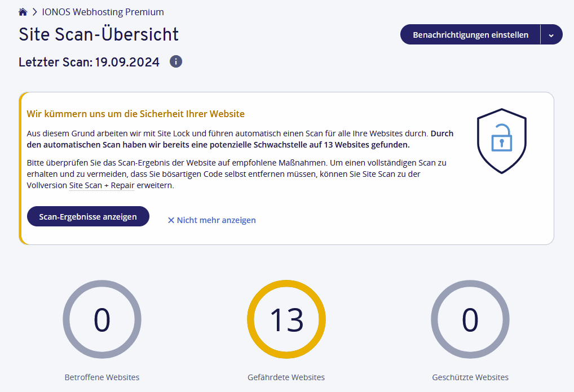Click the info icon beside Letzter Scan date
Viewport: 574px width, 392px height.
[x=176, y=61]
